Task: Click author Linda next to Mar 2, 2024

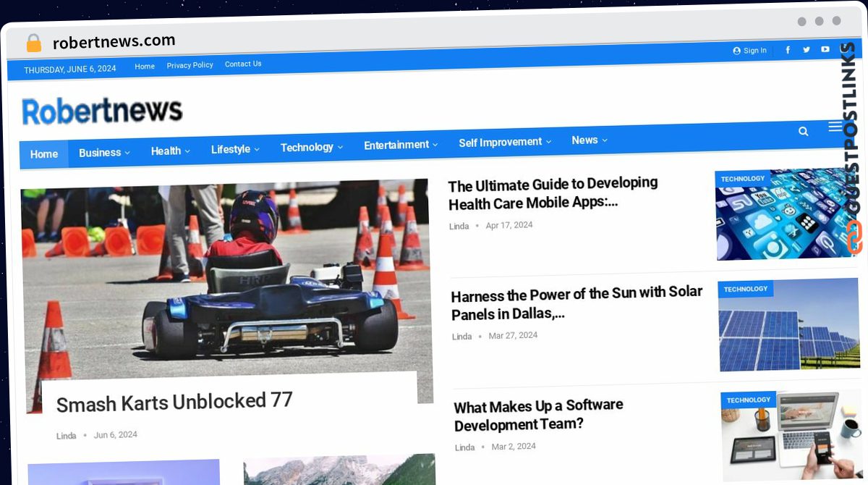Action: 464,447
